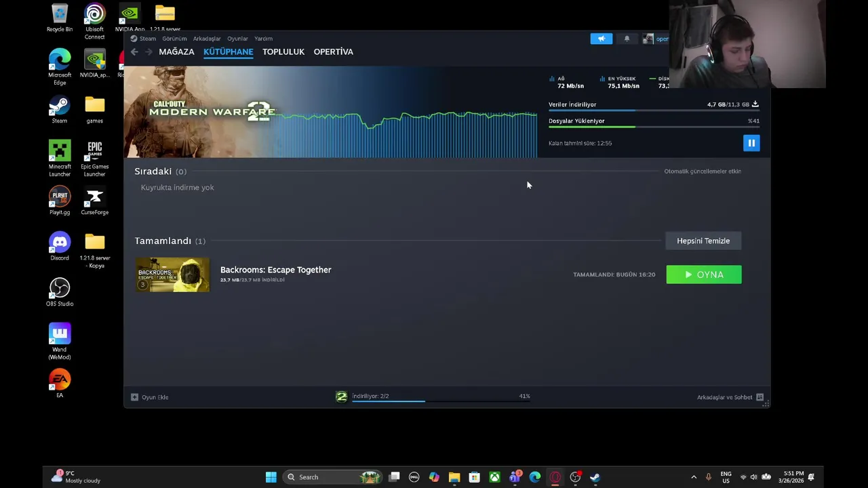
Task: Open the weather widget showing Mostly cloudy
Action: point(77,477)
